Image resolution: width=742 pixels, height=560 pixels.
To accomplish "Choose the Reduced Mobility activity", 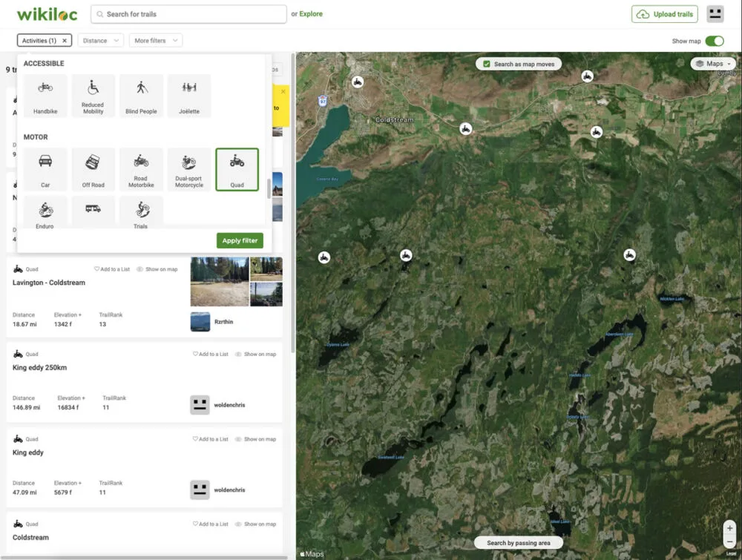I will [93, 96].
